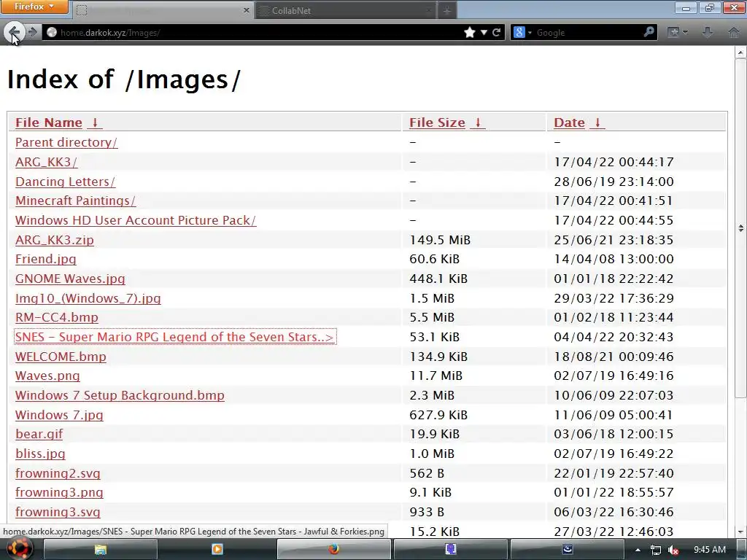Open the frowning3.svg file
The width and height of the screenshot is (747, 560).
coord(58,512)
